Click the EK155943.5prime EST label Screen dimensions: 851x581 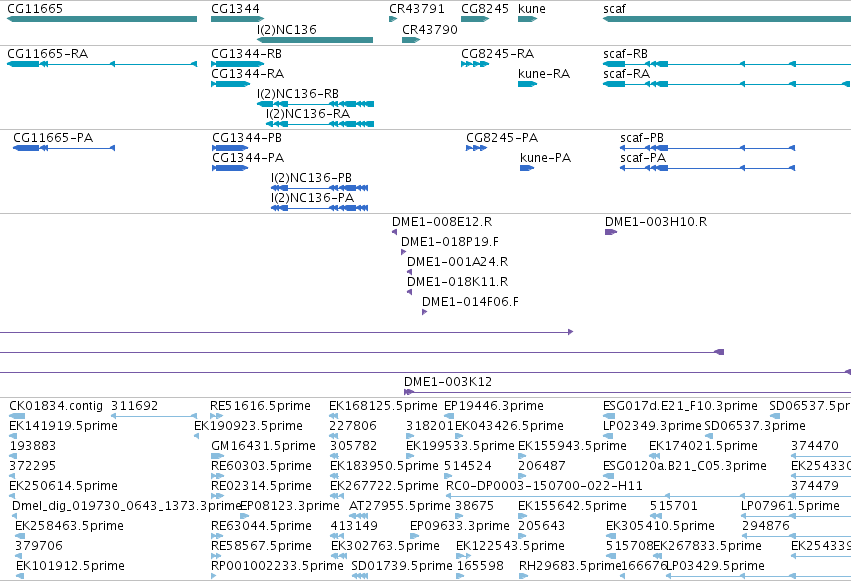pos(573,446)
